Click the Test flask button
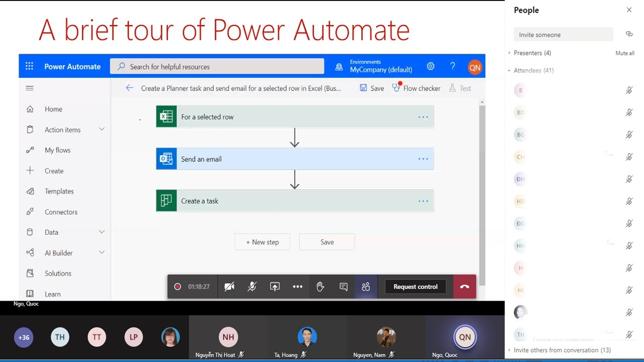This screenshot has width=644, height=362. point(460,88)
